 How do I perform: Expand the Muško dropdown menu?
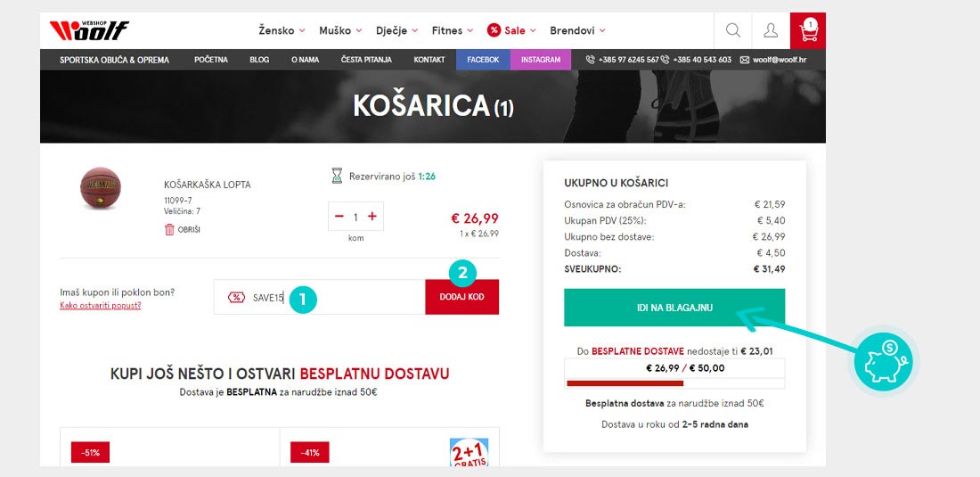click(340, 30)
